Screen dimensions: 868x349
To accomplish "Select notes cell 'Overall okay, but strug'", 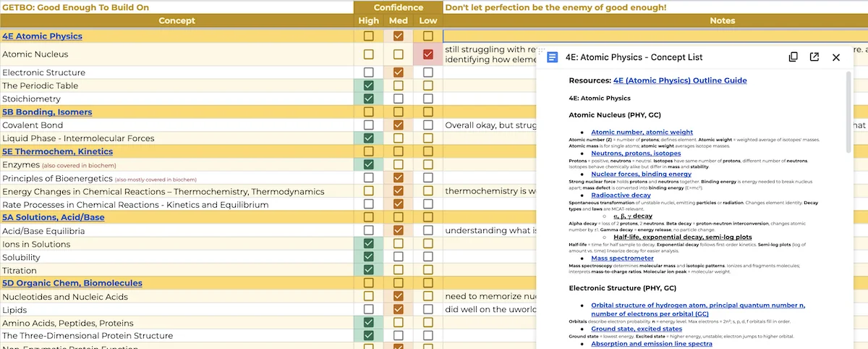I will pos(490,125).
